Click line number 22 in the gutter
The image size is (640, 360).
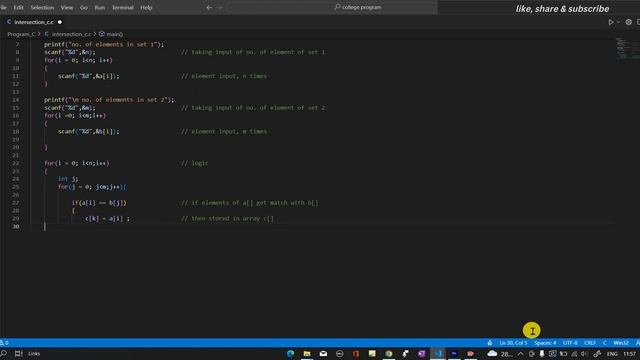pos(16,163)
